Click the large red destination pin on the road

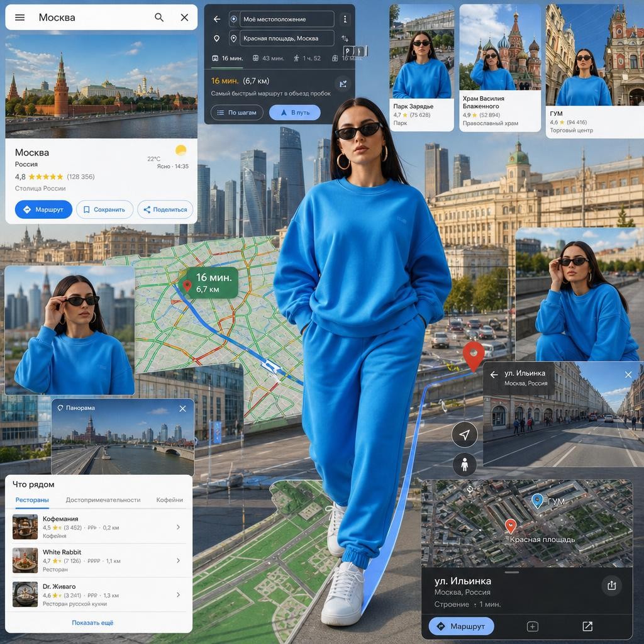tap(474, 357)
